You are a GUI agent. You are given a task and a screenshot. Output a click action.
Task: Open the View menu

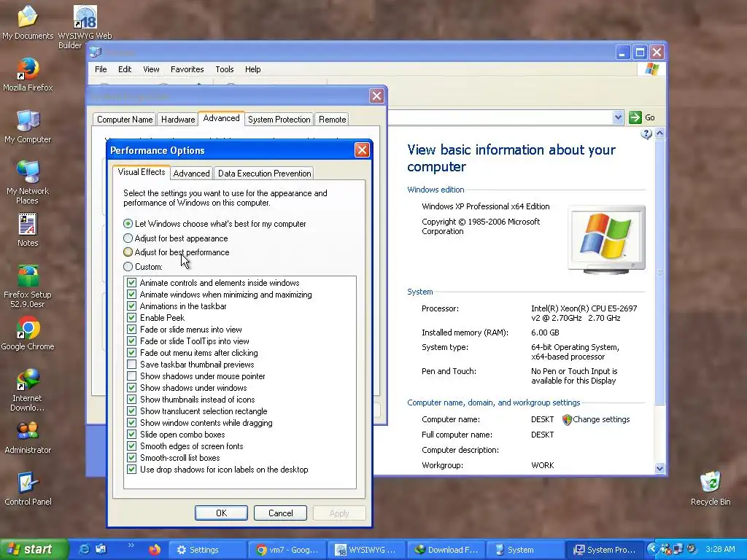tap(151, 69)
